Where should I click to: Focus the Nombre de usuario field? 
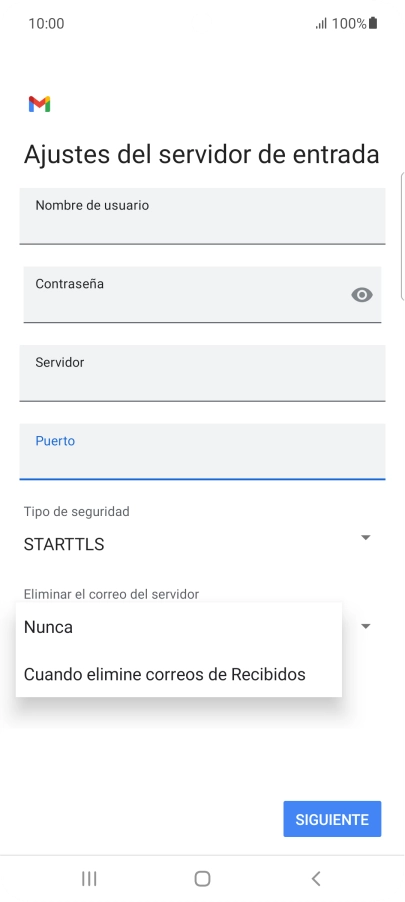202,216
